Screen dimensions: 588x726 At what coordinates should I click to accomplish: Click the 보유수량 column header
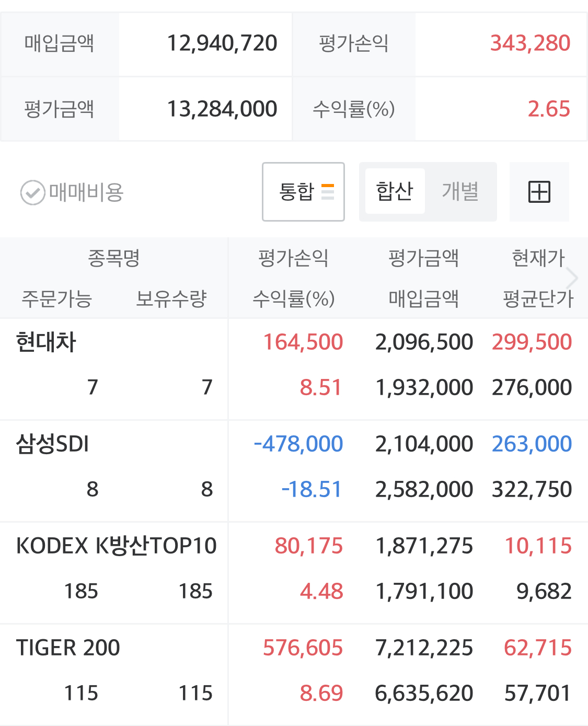[x=171, y=299]
